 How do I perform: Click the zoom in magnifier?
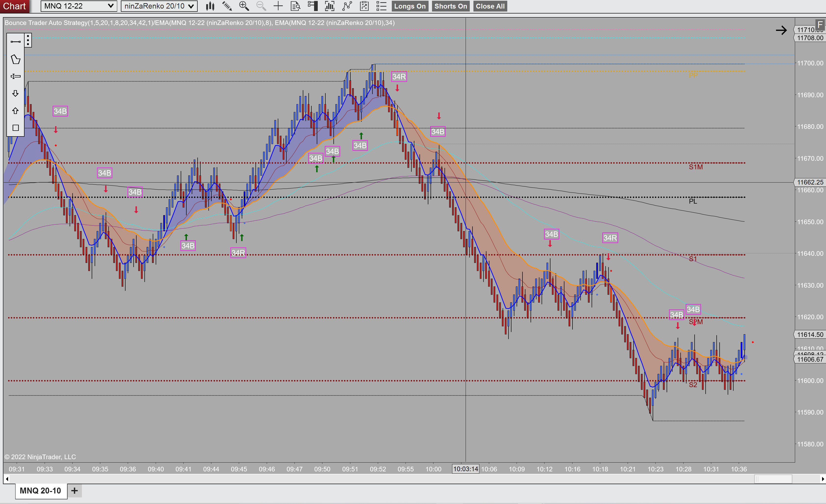(244, 6)
